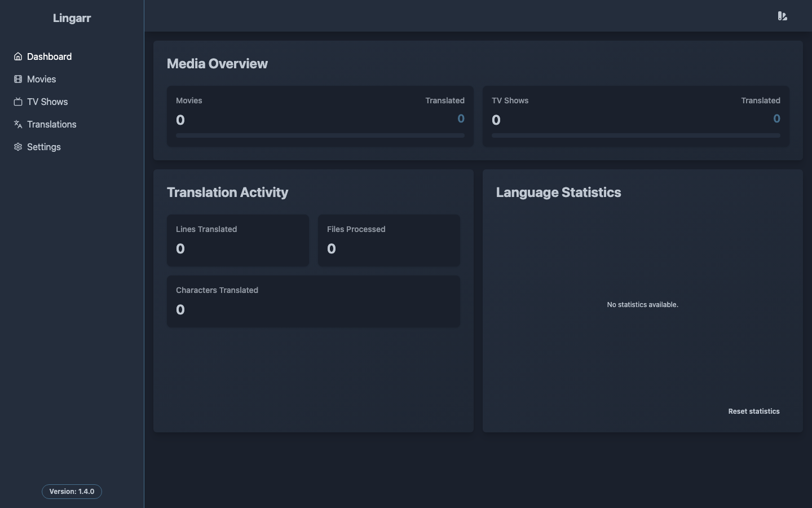Click the "No statistics available." message
The height and width of the screenshot is (508, 812).
pyautogui.click(x=642, y=305)
